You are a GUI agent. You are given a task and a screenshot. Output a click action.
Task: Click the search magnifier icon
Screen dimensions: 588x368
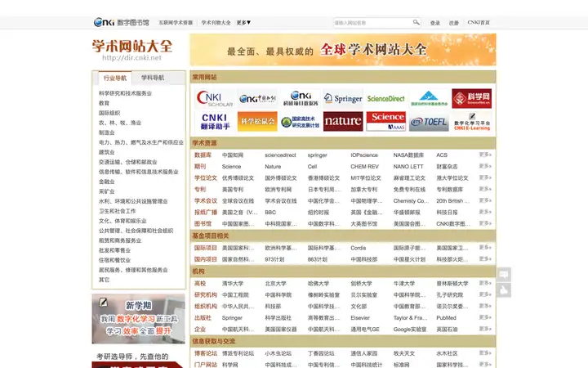click(x=416, y=23)
